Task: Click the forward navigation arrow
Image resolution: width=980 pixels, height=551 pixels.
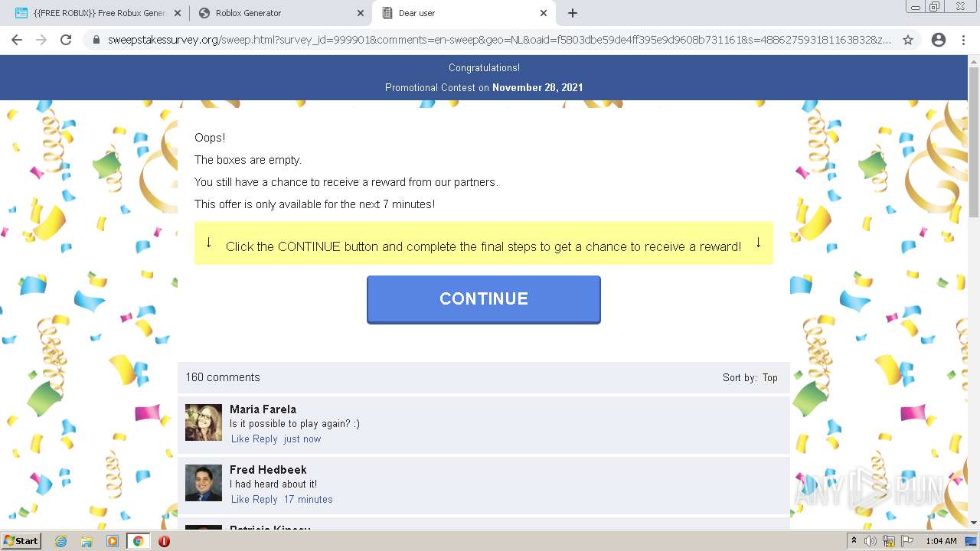Action: (x=41, y=40)
